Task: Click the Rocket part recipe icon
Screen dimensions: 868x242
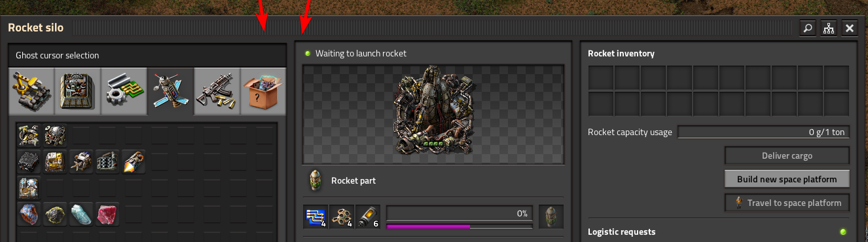Action: point(316,180)
